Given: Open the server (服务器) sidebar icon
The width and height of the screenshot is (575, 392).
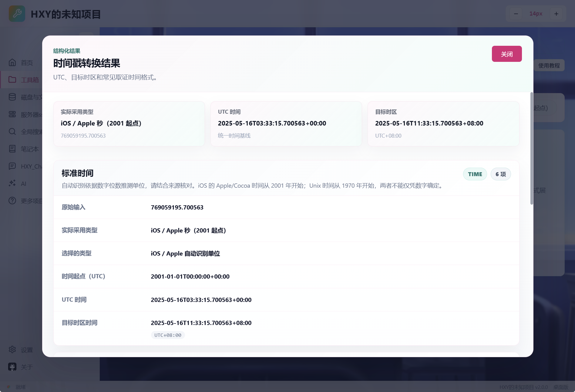Looking at the screenshot, I should click(12, 114).
